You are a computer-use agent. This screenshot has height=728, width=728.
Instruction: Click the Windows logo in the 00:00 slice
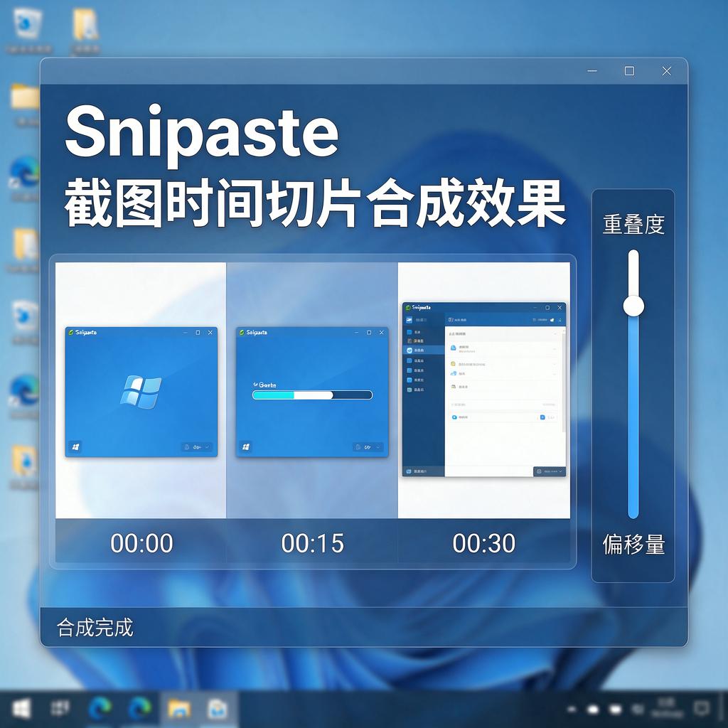[141, 392]
